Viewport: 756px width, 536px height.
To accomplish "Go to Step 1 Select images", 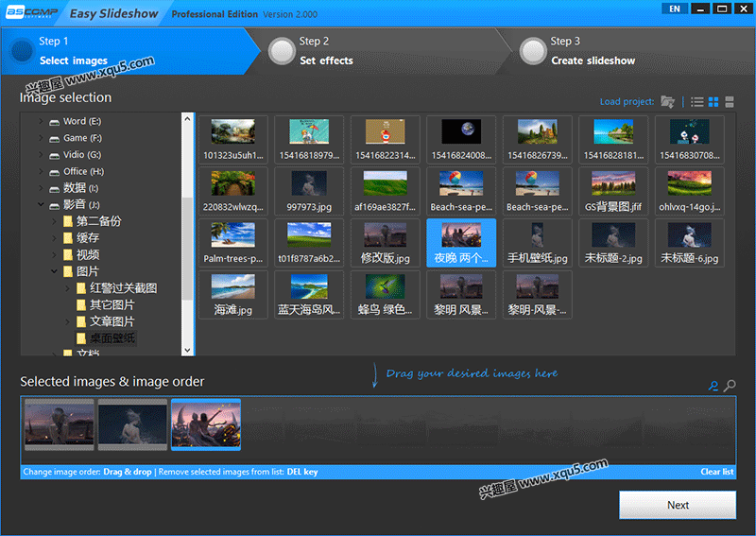I will pyautogui.click(x=130, y=51).
